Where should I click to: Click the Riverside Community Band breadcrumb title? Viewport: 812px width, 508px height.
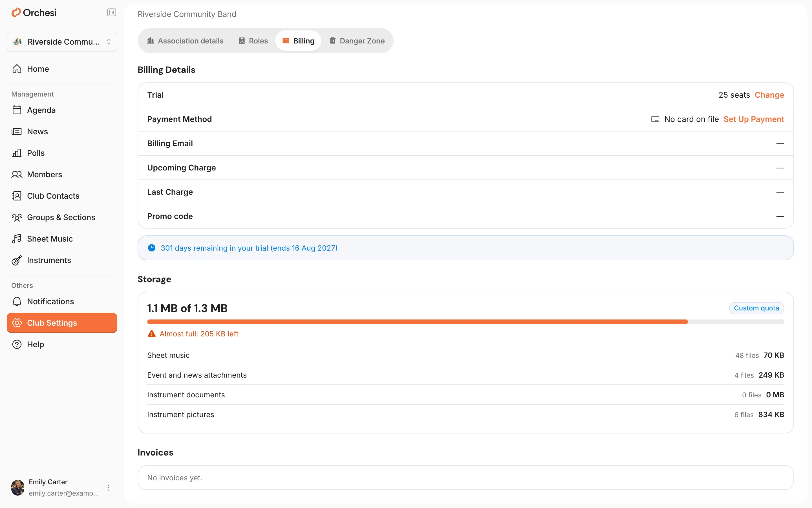[187, 14]
